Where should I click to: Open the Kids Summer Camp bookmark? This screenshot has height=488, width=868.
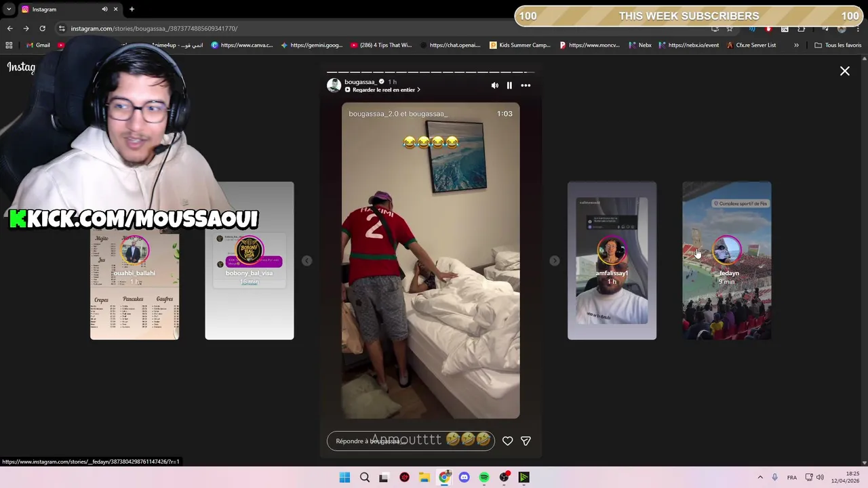click(x=520, y=45)
